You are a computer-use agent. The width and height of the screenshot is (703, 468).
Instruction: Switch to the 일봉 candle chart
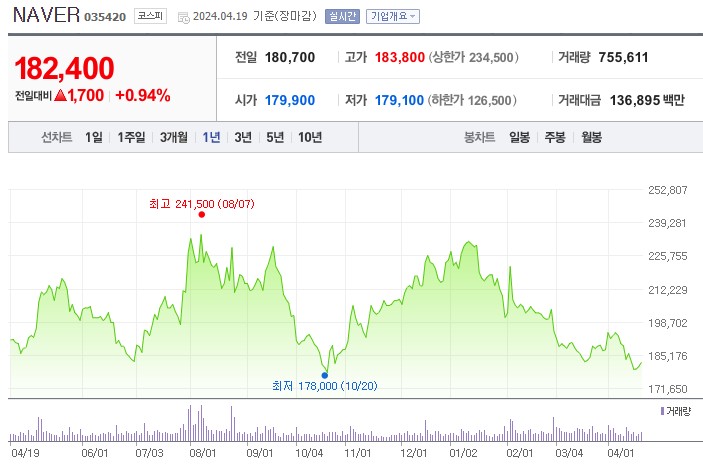(x=519, y=137)
